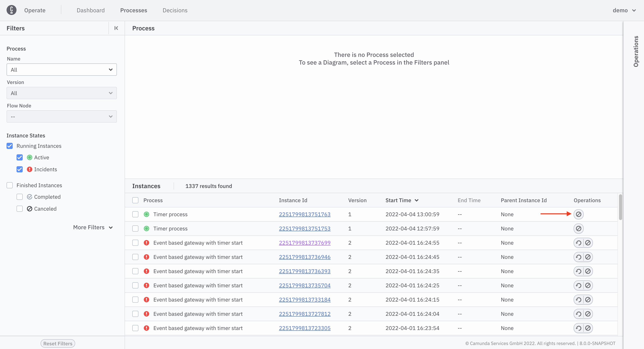
Task: Open the Decisions tab
Action: pyautogui.click(x=175, y=10)
